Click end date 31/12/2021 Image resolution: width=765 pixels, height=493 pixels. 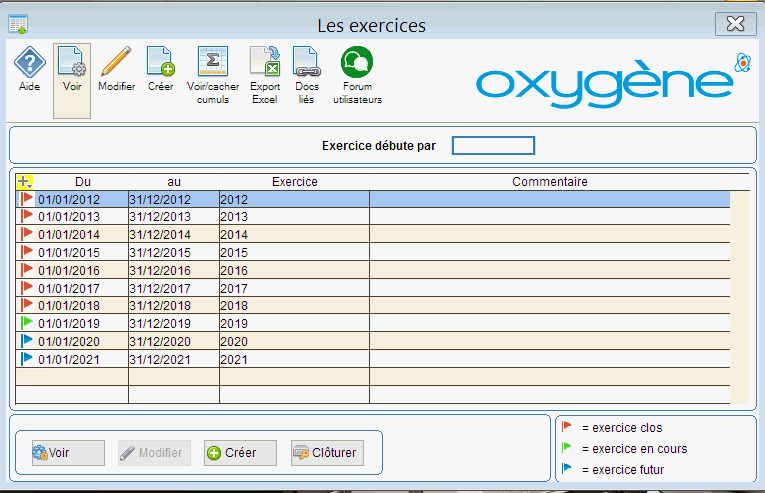point(160,360)
